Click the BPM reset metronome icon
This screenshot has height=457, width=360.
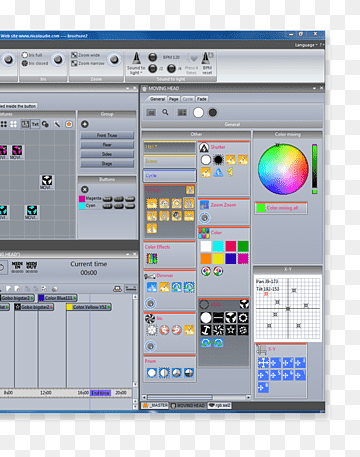(x=207, y=58)
